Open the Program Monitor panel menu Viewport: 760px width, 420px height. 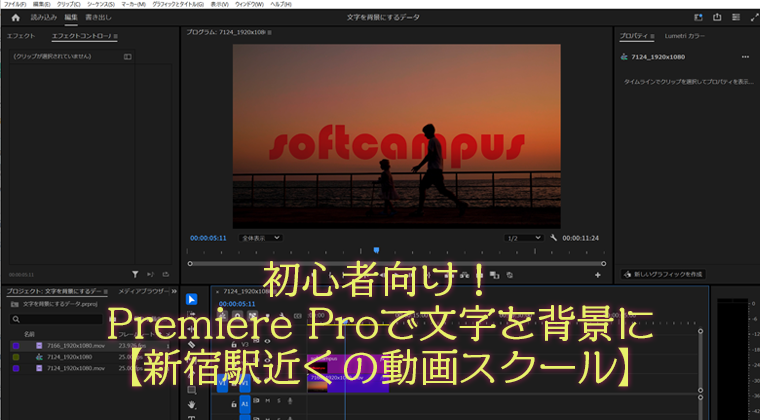pyautogui.click(x=269, y=32)
